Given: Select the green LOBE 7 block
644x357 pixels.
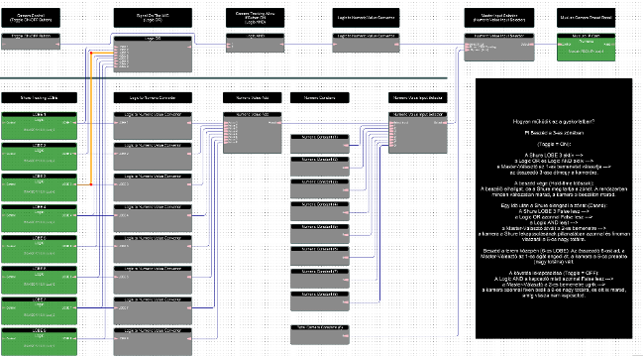Looking at the screenshot, I should coord(39,310).
